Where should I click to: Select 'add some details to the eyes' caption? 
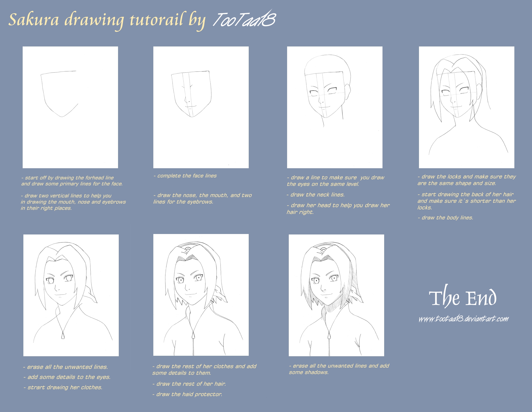click(x=67, y=377)
